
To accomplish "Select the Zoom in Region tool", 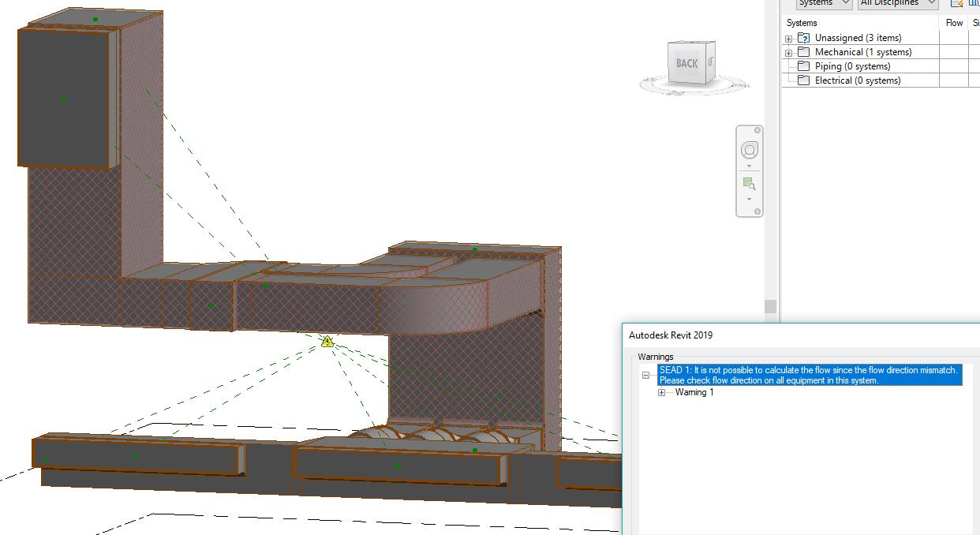I will click(750, 184).
